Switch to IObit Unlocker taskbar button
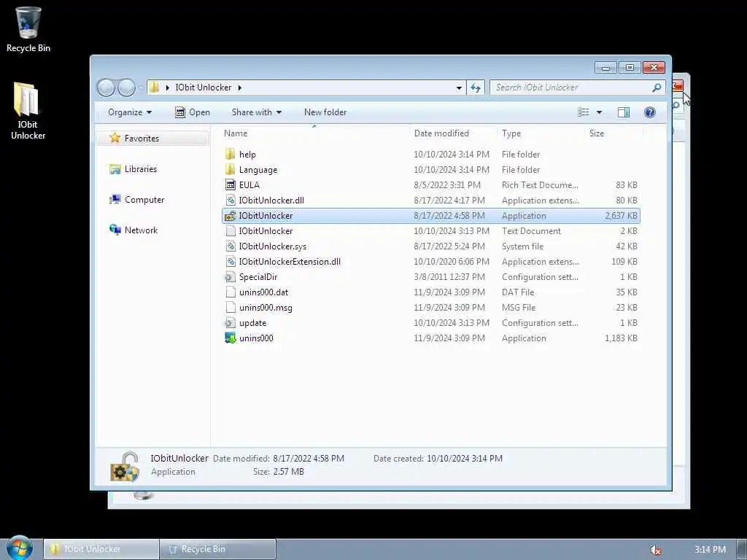747x560 pixels. click(101, 549)
